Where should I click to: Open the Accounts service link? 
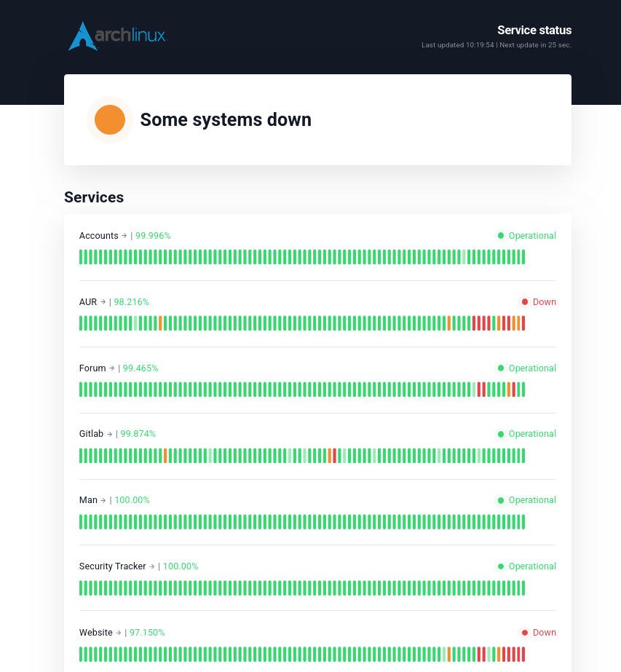click(99, 236)
